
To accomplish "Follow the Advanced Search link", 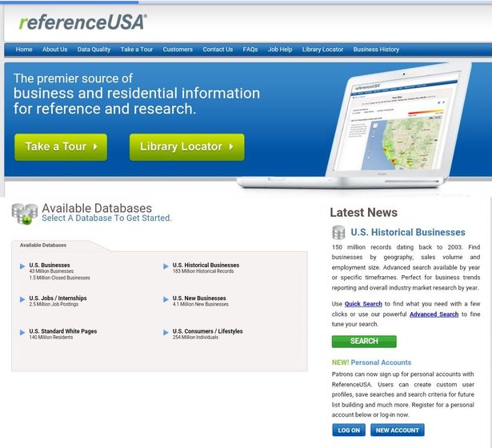I will coord(434,314).
